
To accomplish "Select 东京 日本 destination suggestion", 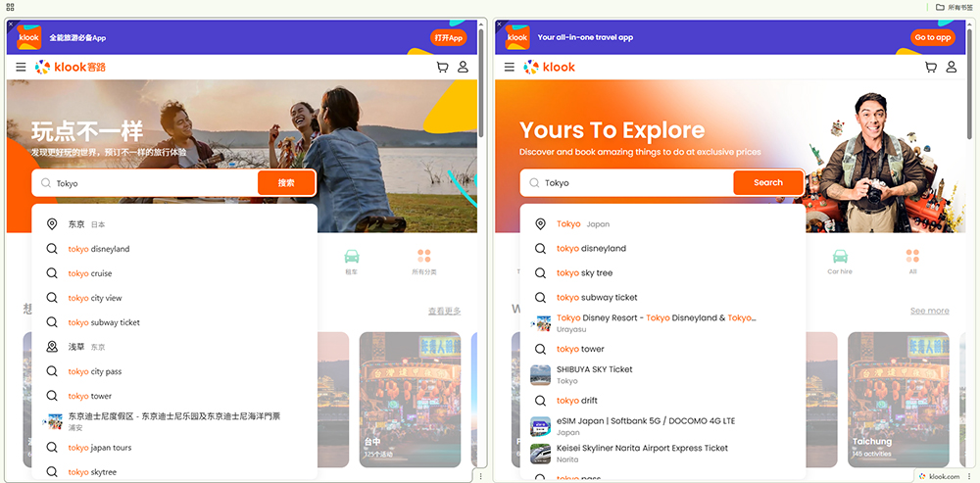I will point(174,223).
